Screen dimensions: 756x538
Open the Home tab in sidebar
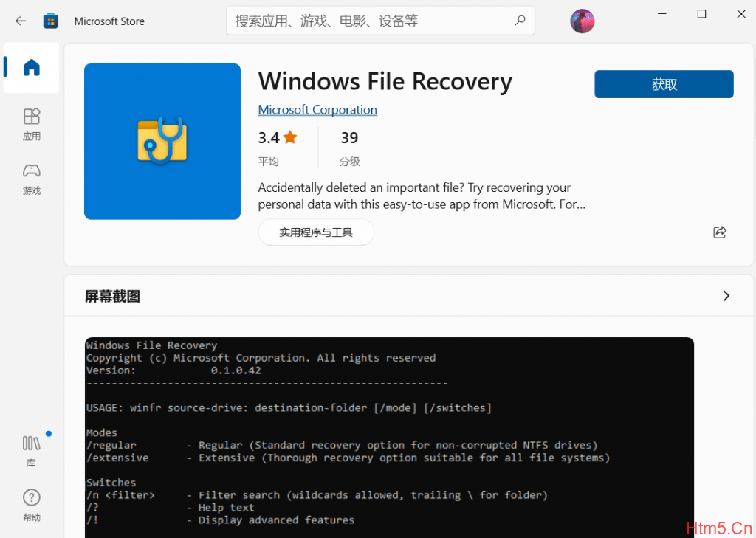(x=31, y=67)
